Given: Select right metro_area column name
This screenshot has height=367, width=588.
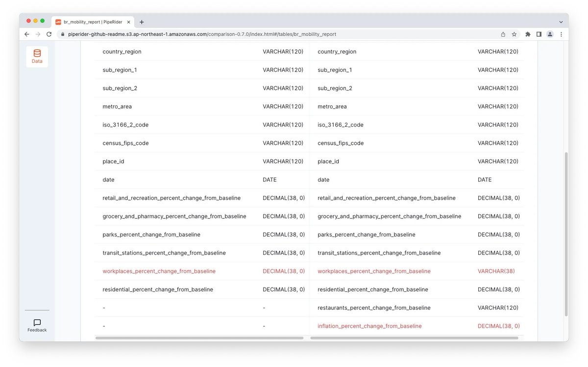Looking at the screenshot, I should point(332,106).
